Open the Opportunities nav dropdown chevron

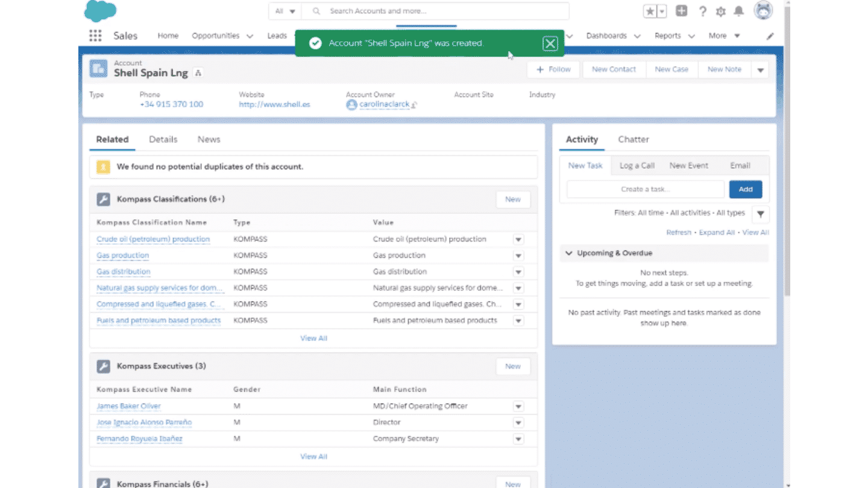tap(250, 36)
